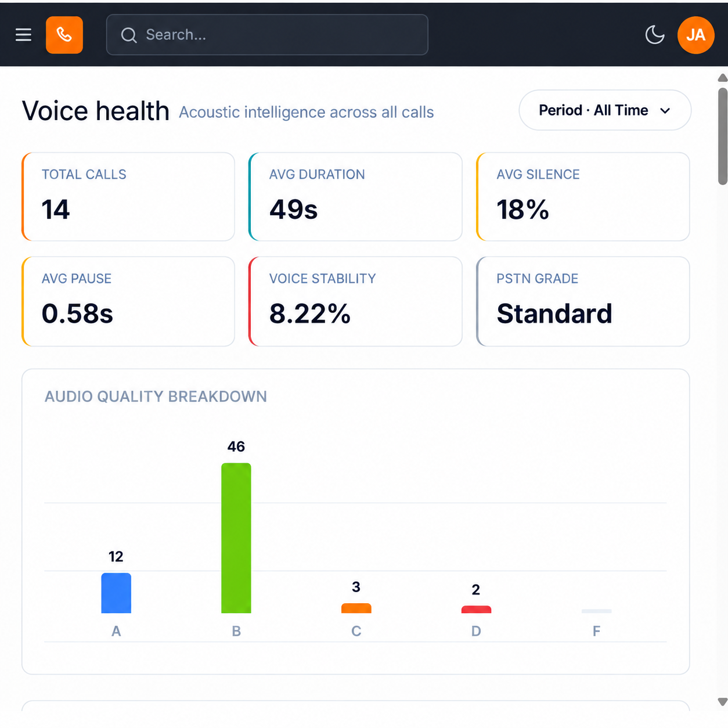The height and width of the screenshot is (728, 728).
Task: Open the hamburger navigation menu
Action: 23,35
